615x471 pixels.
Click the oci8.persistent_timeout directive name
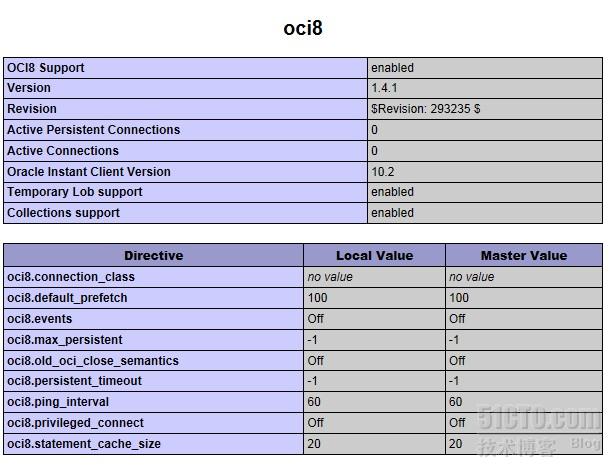pos(75,381)
